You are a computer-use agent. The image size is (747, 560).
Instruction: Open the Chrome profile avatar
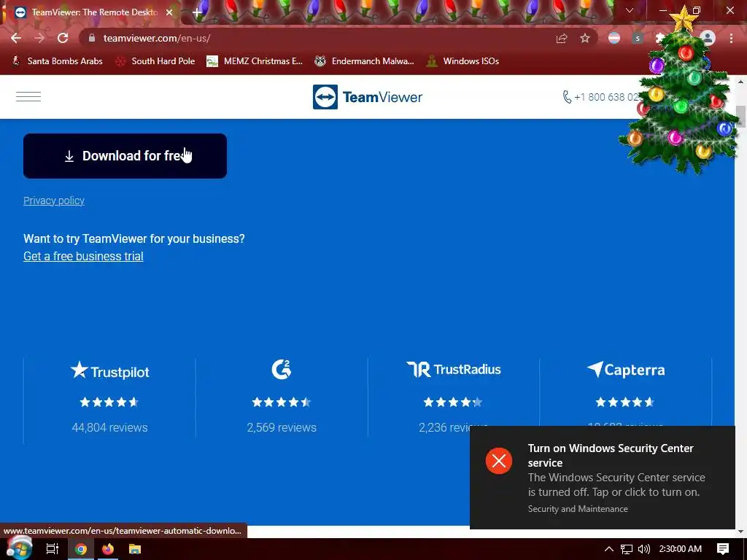pos(708,38)
